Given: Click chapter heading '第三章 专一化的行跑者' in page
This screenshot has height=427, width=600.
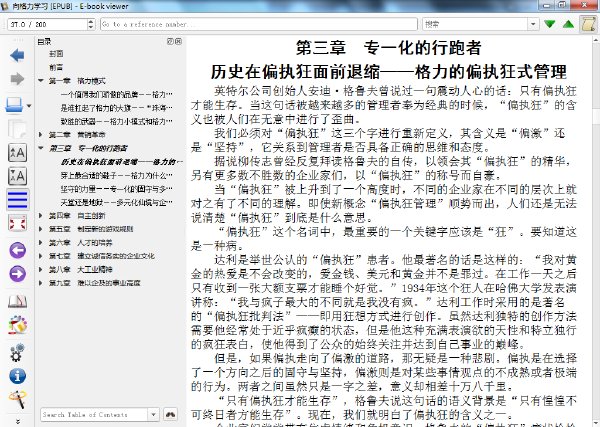Looking at the screenshot, I should (x=388, y=48).
